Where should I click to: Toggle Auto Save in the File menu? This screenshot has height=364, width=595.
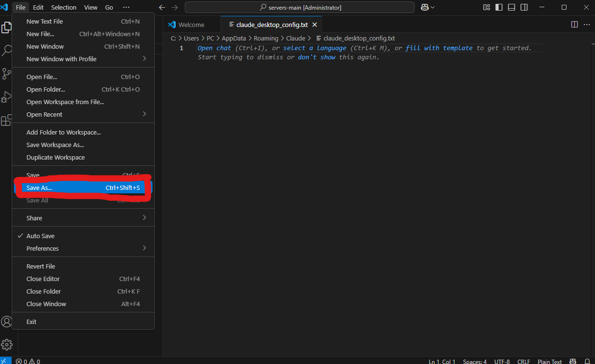click(x=83, y=236)
